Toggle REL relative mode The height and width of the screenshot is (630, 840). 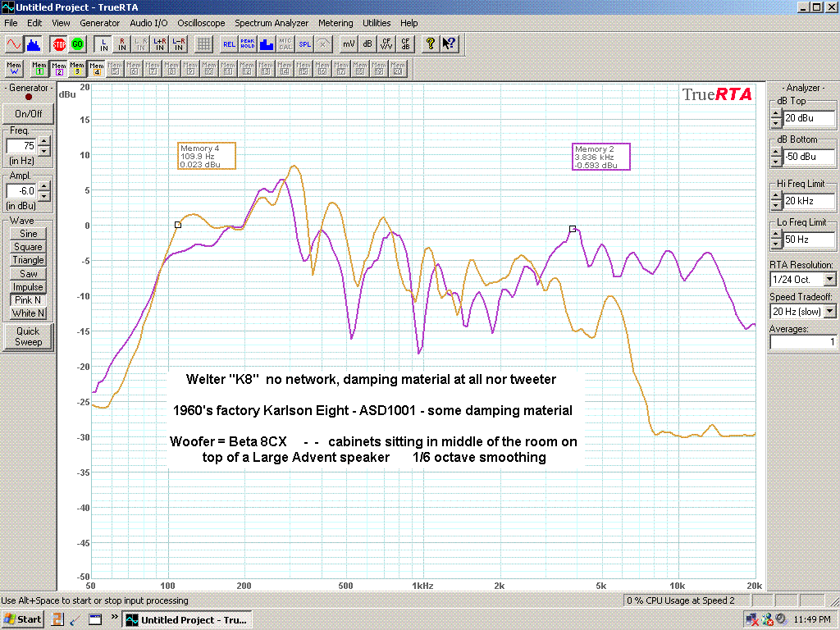tap(229, 44)
